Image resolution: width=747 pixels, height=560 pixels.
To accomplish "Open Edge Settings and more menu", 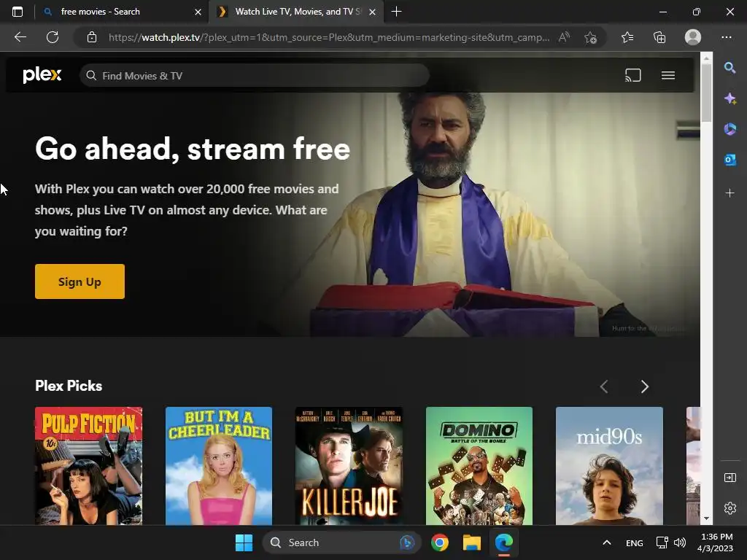I will [726, 37].
